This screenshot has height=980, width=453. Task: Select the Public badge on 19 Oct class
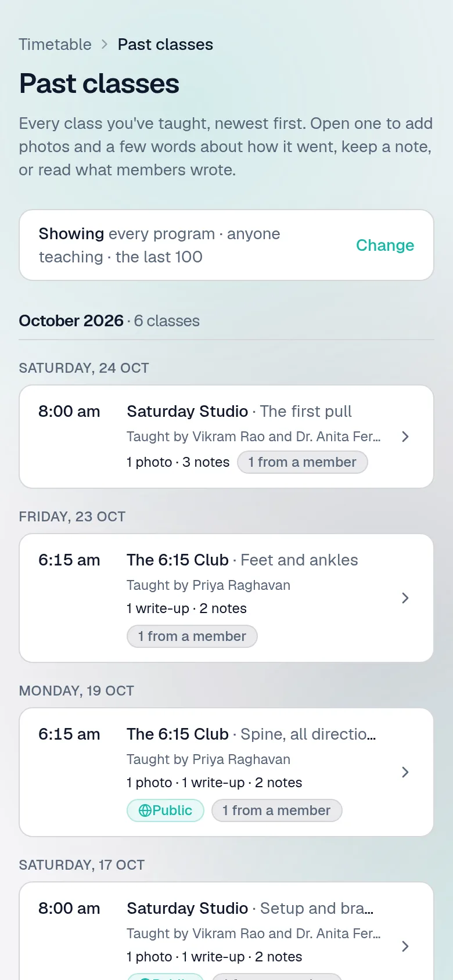[x=166, y=810]
